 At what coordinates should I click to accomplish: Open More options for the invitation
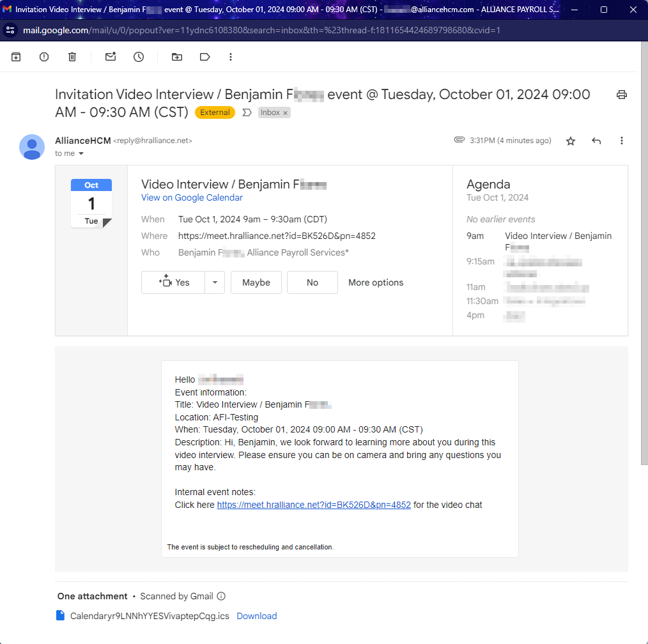point(376,282)
